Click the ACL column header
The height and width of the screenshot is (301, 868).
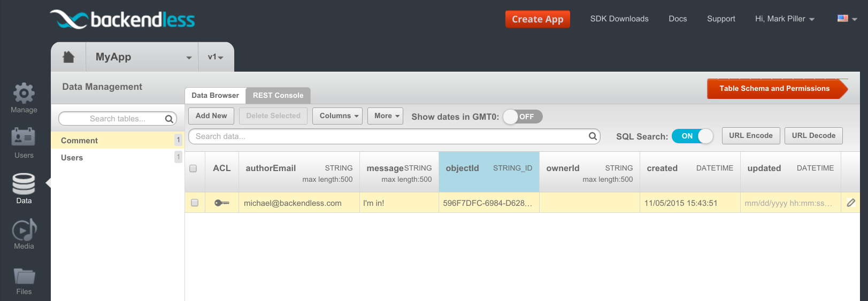222,172
